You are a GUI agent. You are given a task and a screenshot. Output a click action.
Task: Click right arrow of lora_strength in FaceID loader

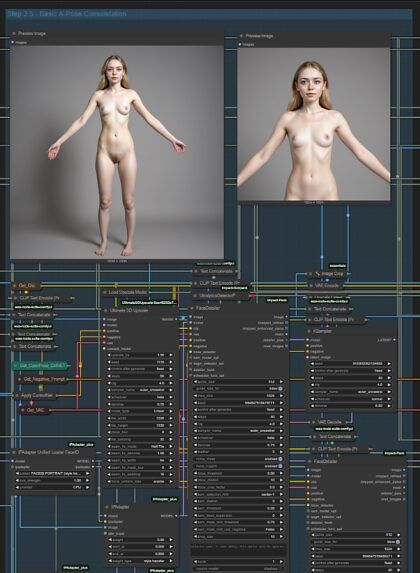pos(87,481)
